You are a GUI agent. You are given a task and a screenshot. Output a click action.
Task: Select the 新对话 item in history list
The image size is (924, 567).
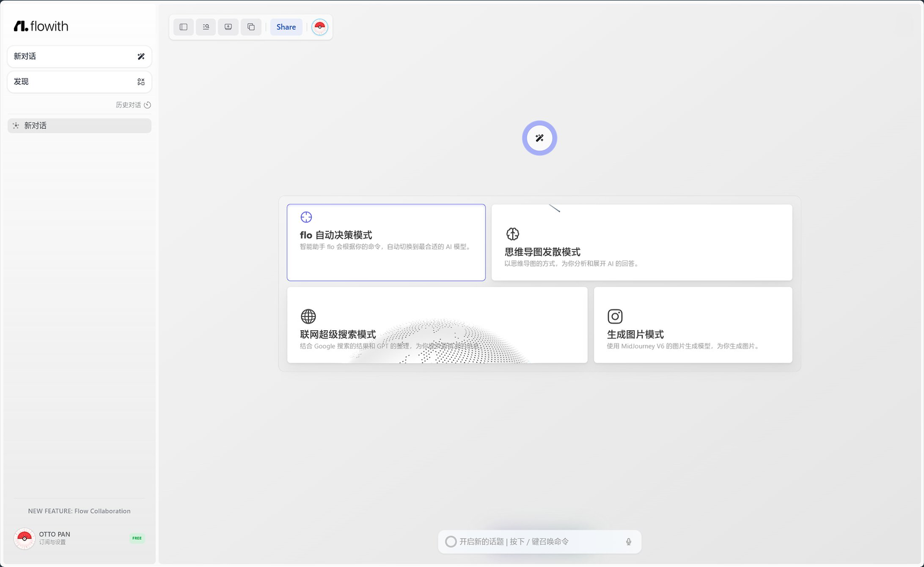[79, 126]
